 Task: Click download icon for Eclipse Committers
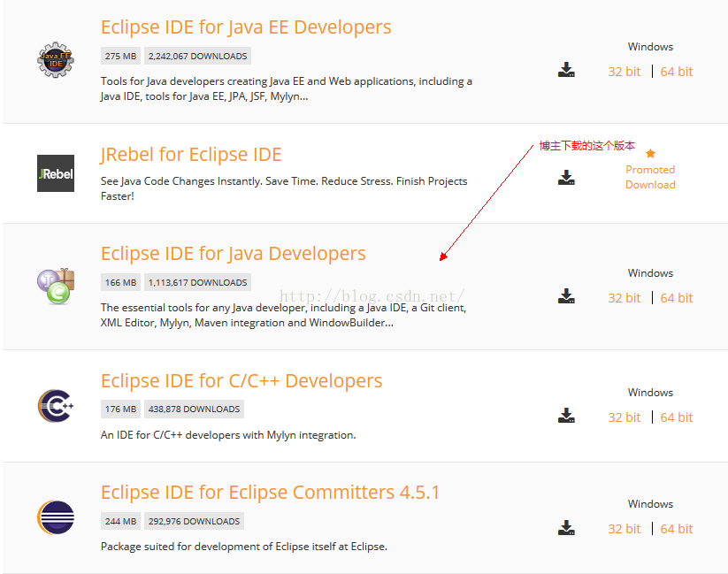[566, 527]
